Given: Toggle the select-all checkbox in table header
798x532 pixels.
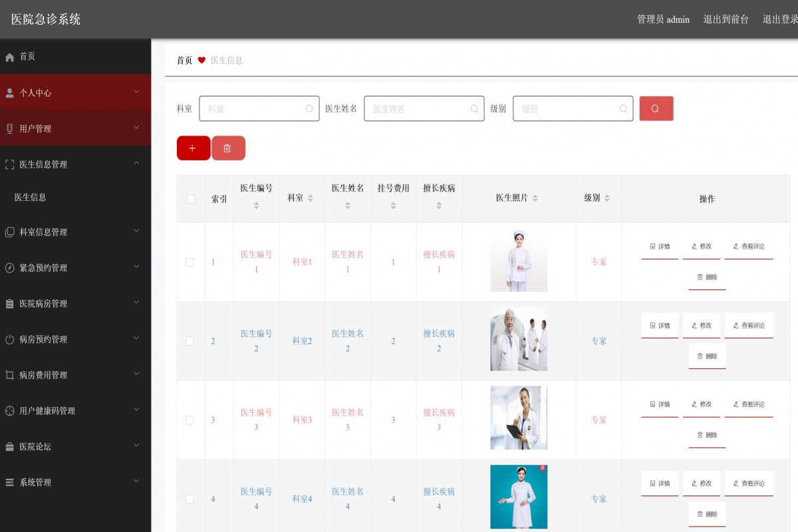Looking at the screenshot, I should coord(191,198).
